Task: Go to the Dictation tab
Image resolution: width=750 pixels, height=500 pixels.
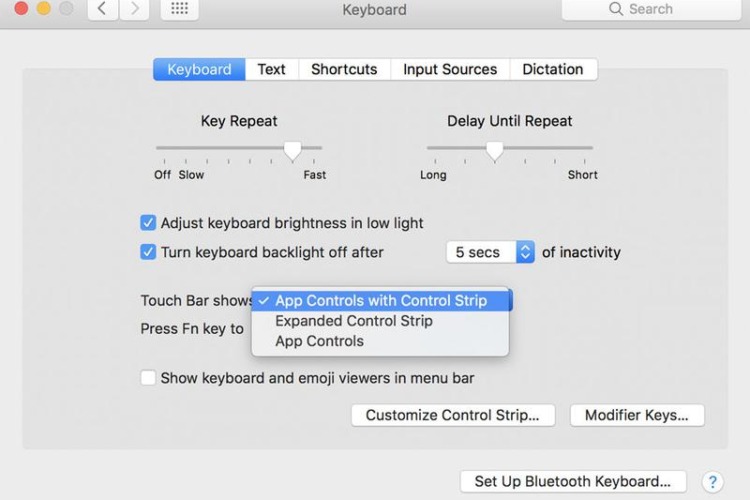Action: [x=552, y=69]
